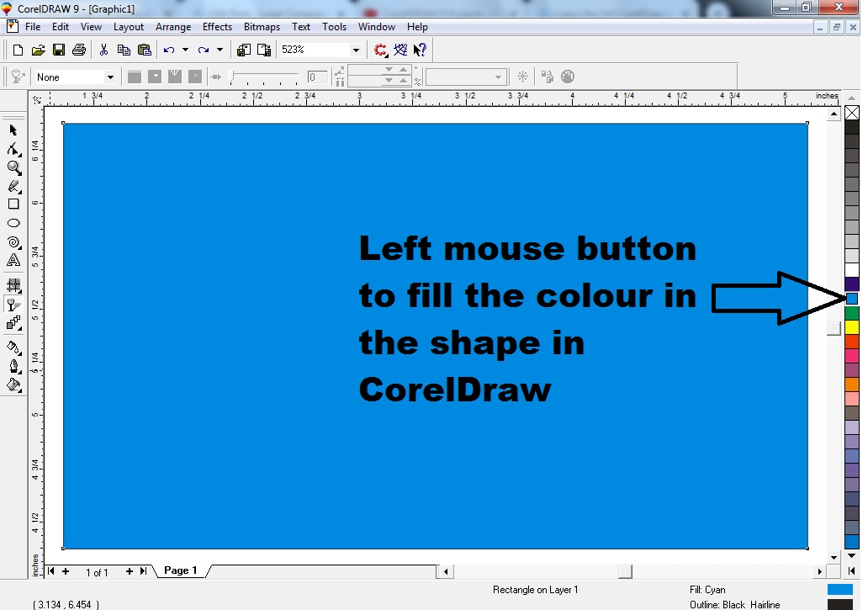The width and height of the screenshot is (868, 610).
Task: Open the Help menu
Action: click(x=417, y=27)
